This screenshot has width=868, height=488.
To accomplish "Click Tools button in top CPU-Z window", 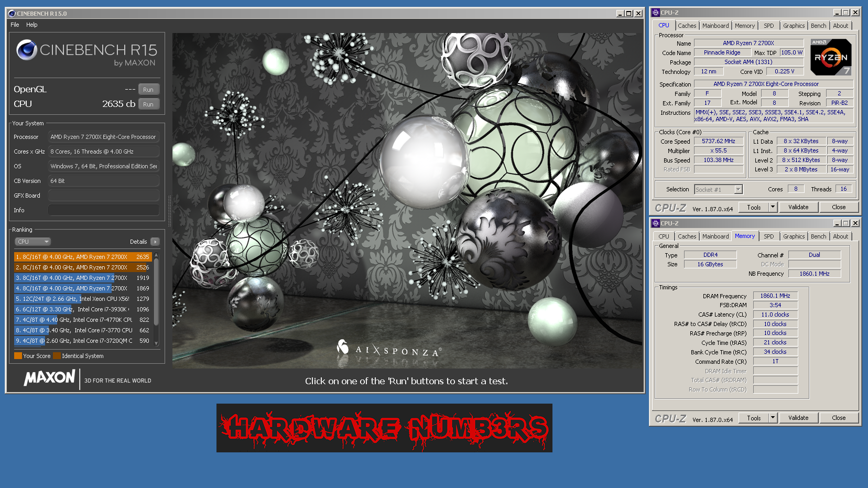I will click(x=754, y=208).
